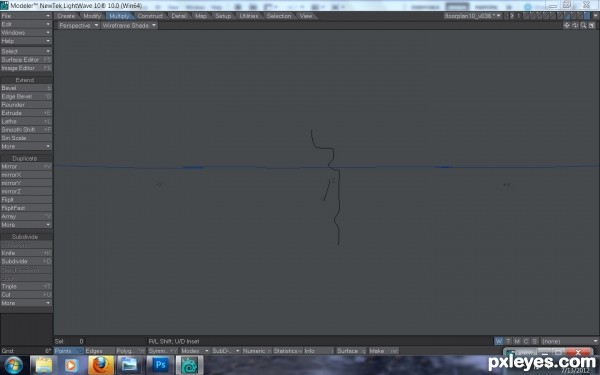
Task: Activate the Bevel tool
Action: pyautogui.click(x=26, y=88)
